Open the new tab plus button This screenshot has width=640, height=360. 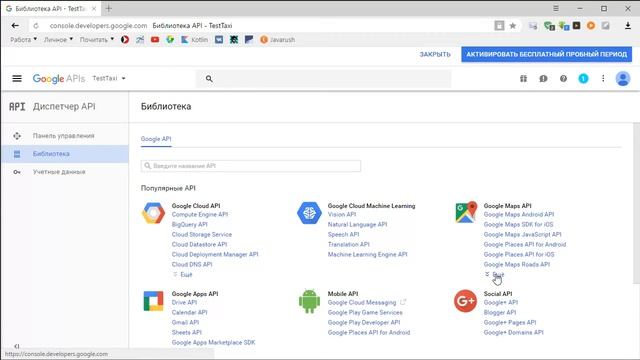click(x=109, y=8)
